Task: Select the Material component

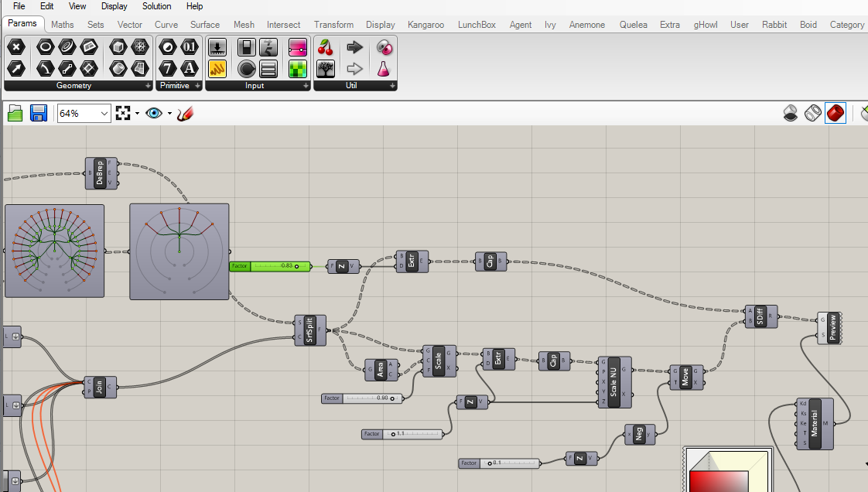Action: (815, 423)
